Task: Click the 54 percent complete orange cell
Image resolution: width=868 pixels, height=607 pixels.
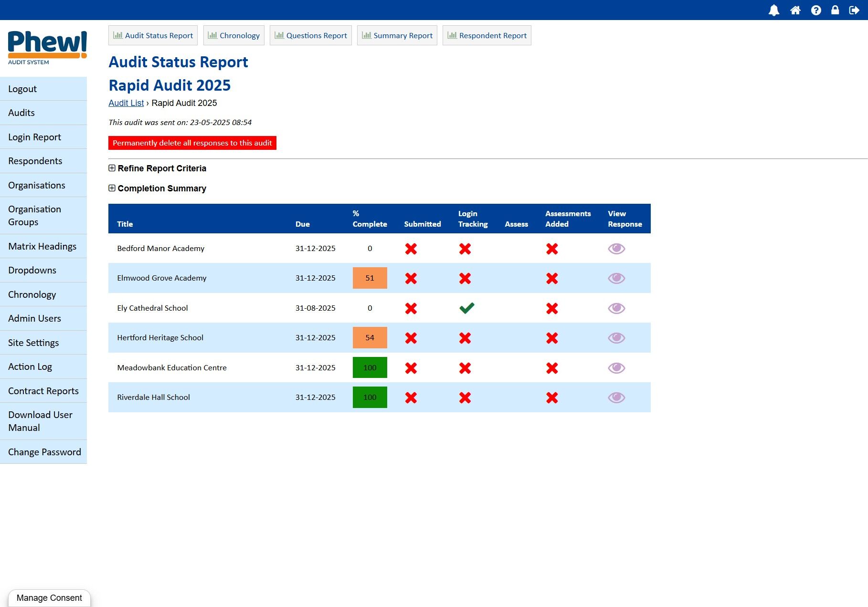Action: pos(370,338)
